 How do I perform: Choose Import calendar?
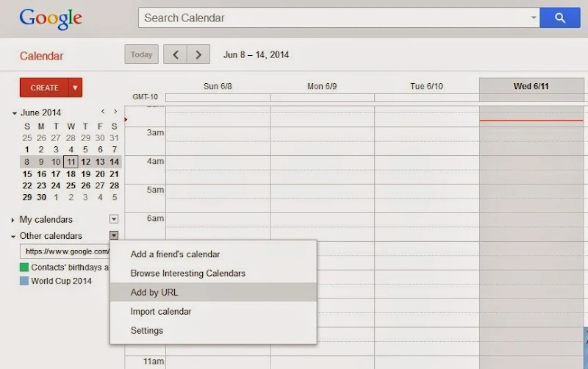213,312
